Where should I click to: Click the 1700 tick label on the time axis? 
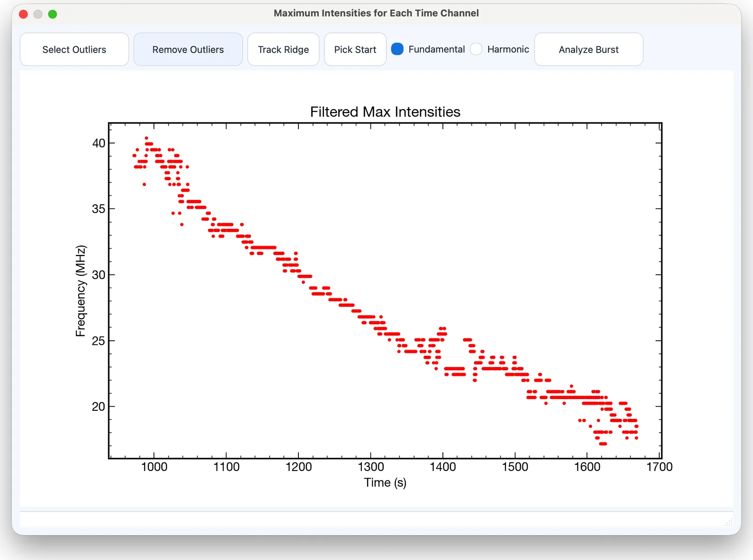click(659, 467)
